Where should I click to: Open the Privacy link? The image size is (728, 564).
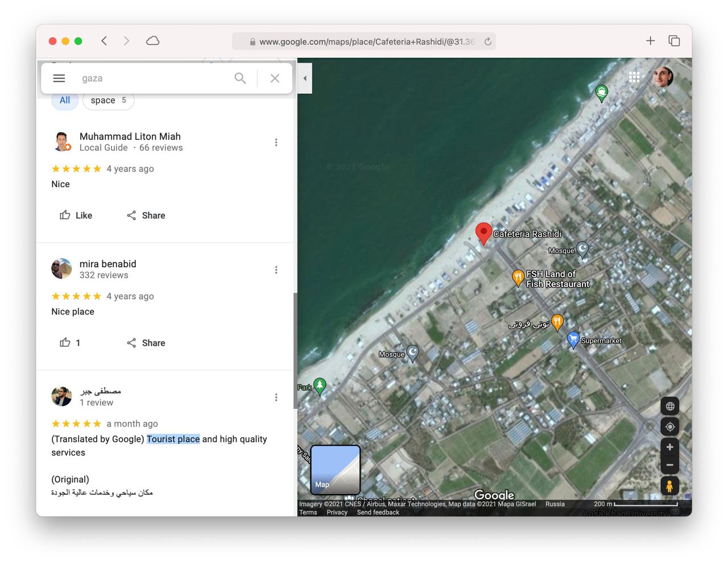click(x=337, y=512)
